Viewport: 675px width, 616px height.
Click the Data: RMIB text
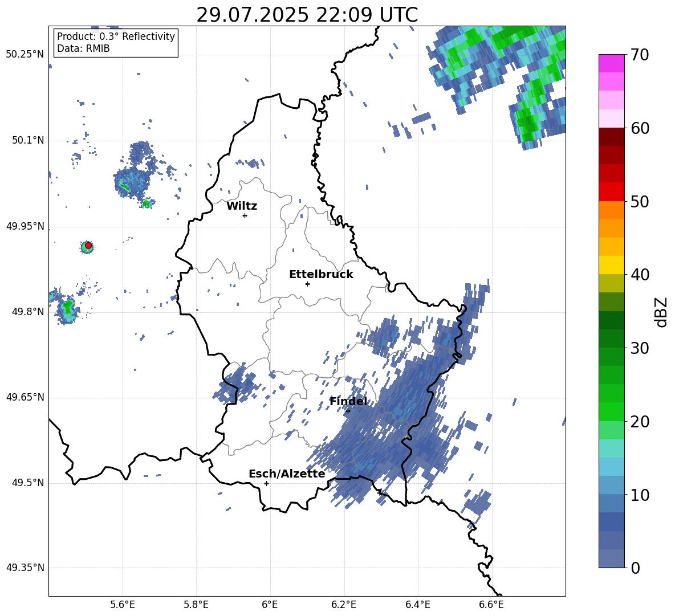click(x=83, y=48)
